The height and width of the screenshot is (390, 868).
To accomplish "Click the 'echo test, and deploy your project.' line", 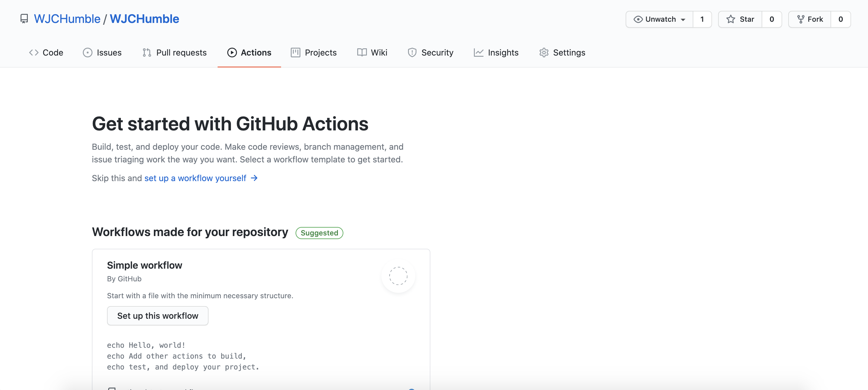I will pyautogui.click(x=183, y=367).
